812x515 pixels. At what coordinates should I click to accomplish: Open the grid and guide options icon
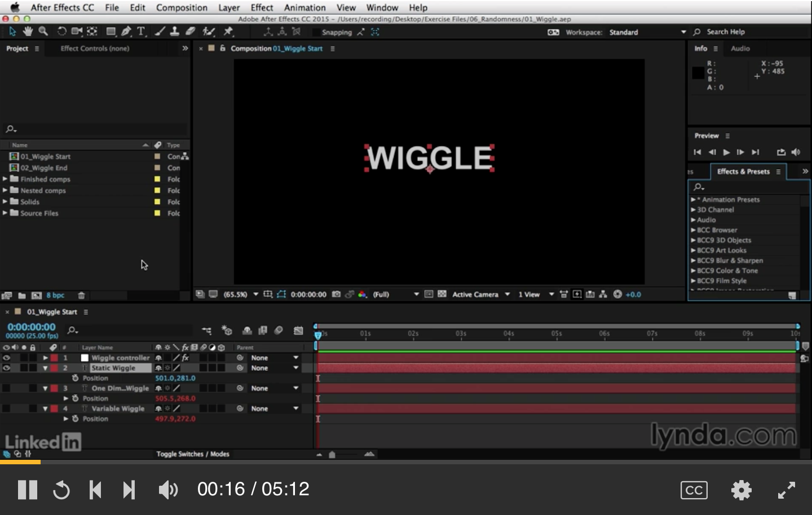268,294
